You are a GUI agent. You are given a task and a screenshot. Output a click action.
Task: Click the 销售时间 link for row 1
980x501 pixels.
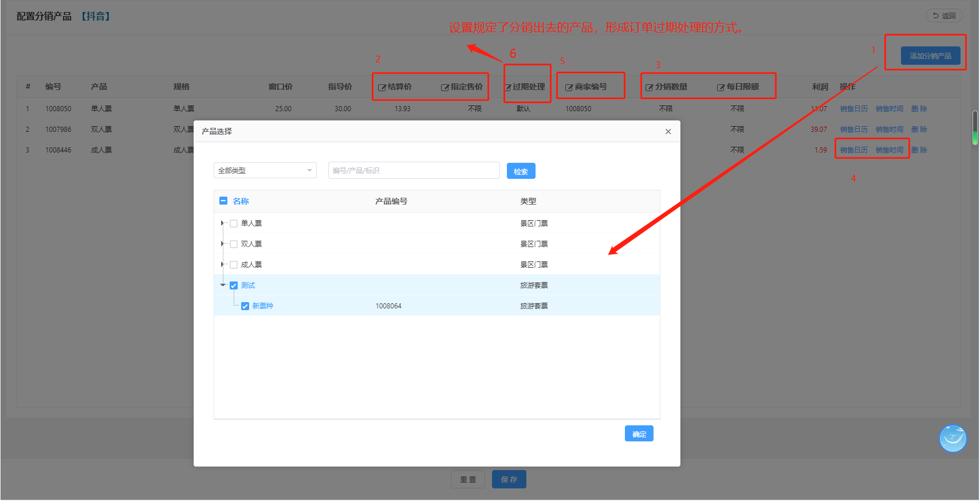tap(889, 109)
